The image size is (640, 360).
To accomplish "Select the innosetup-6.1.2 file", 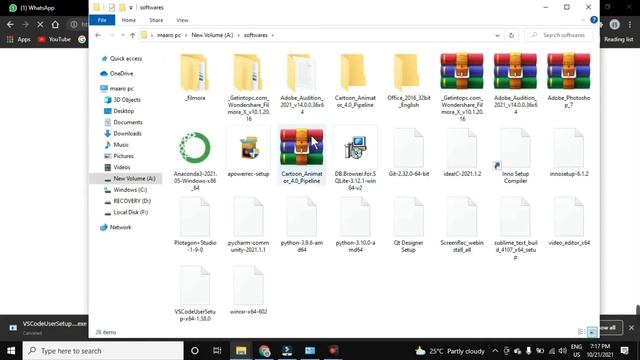I will click(569, 153).
